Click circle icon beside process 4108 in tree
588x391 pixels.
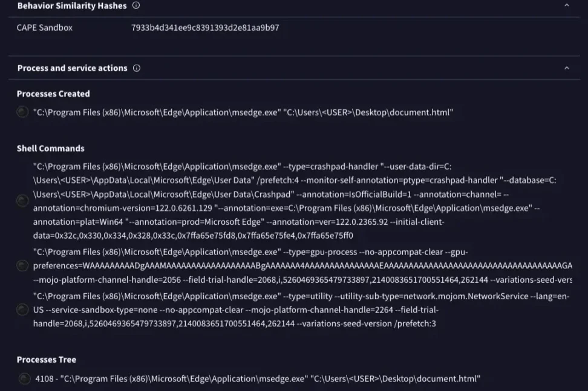point(24,379)
